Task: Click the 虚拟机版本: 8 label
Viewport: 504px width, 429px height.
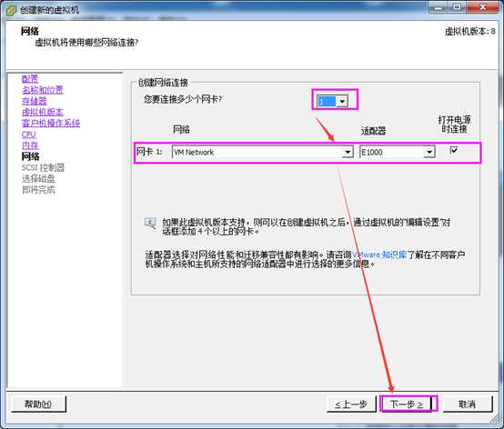Action: 470,32
